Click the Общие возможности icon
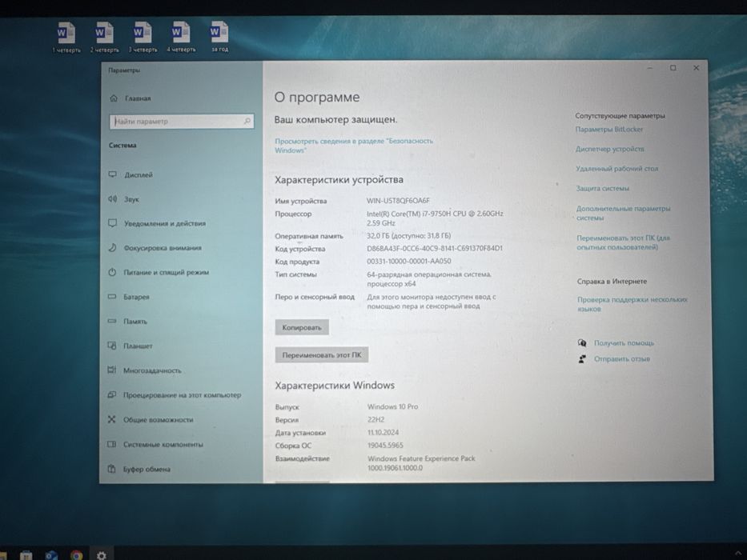The height and width of the screenshot is (560, 747). tap(111, 419)
